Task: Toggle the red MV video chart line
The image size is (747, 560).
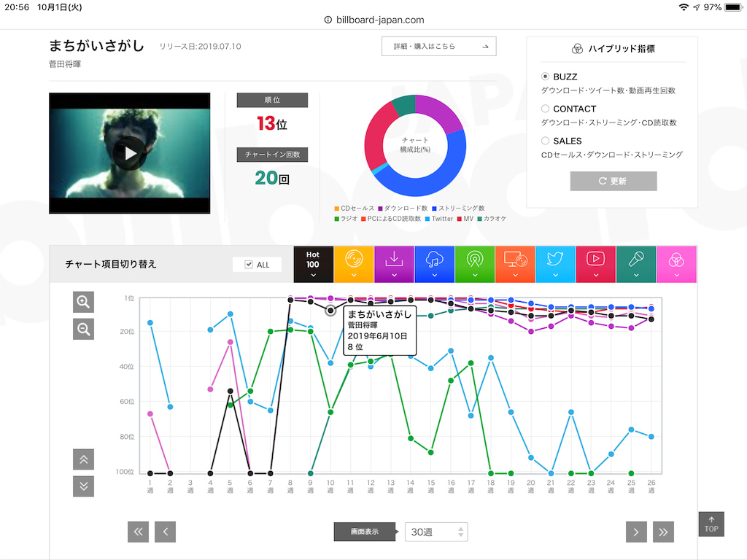Action: coord(595,264)
